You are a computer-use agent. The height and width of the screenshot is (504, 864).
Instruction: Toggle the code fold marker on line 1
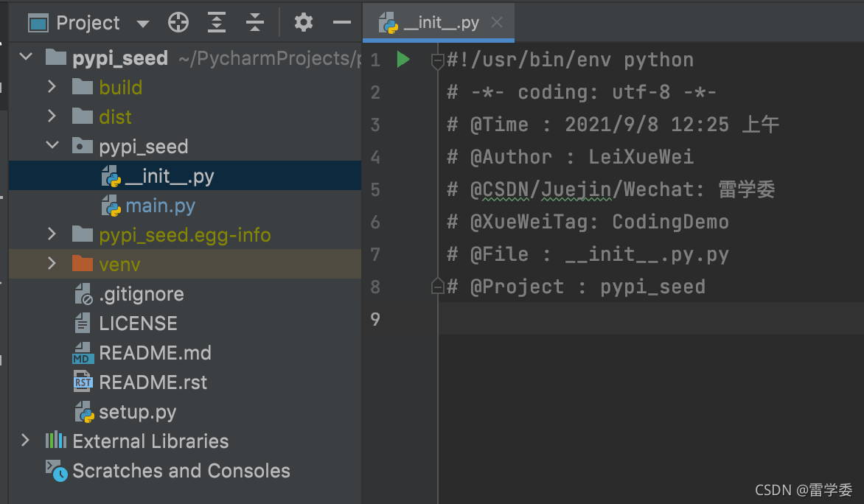[437, 60]
